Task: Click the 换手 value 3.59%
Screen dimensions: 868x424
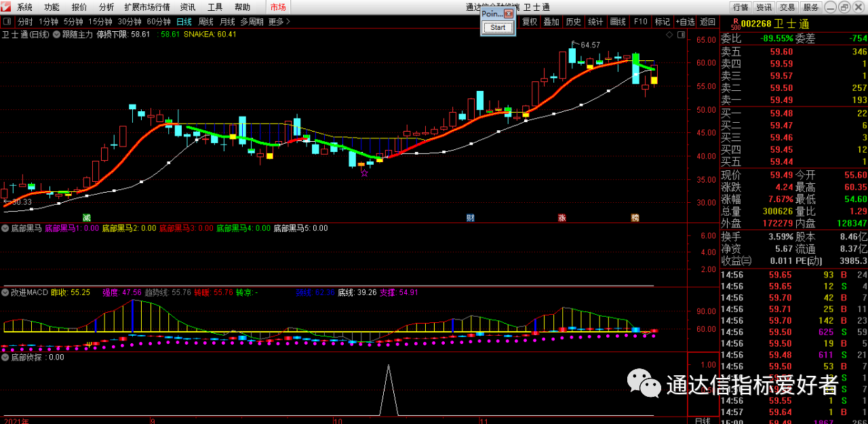Action: pyautogui.click(x=781, y=237)
